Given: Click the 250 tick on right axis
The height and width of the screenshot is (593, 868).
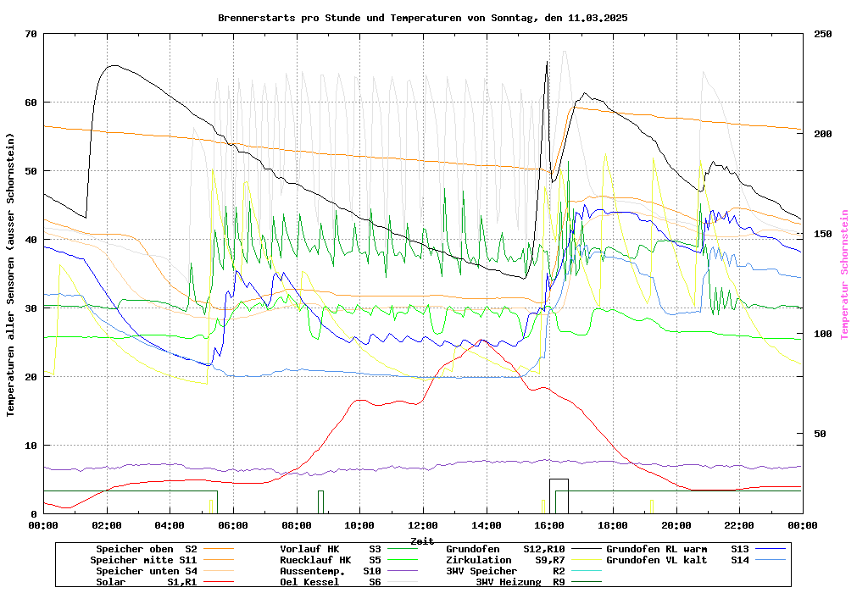Looking at the screenshot, I should (823, 34).
